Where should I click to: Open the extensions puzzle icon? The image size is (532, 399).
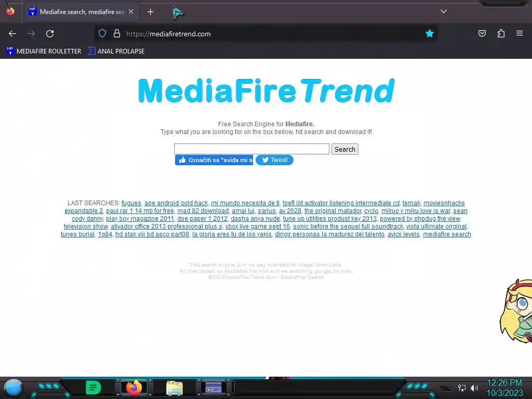501,33
